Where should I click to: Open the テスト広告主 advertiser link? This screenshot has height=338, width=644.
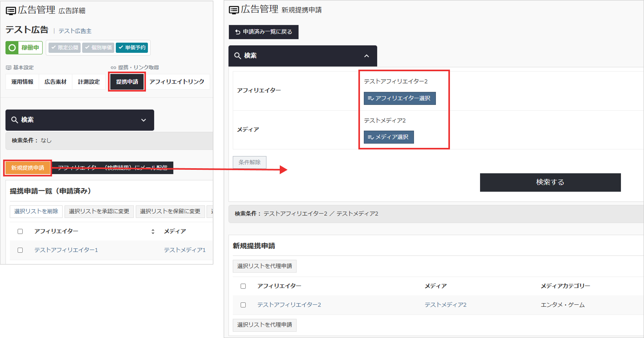click(x=75, y=31)
